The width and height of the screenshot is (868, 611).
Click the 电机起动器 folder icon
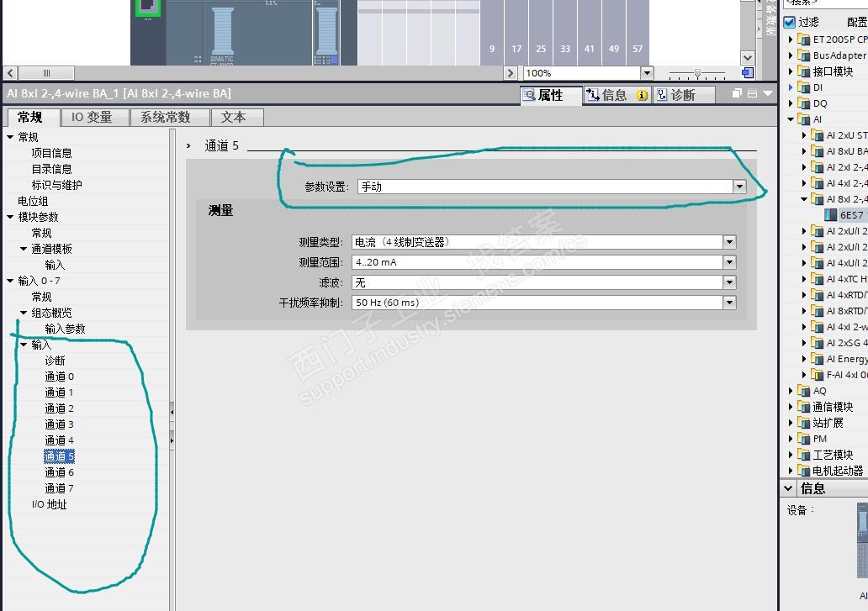click(x=804, y=471)
